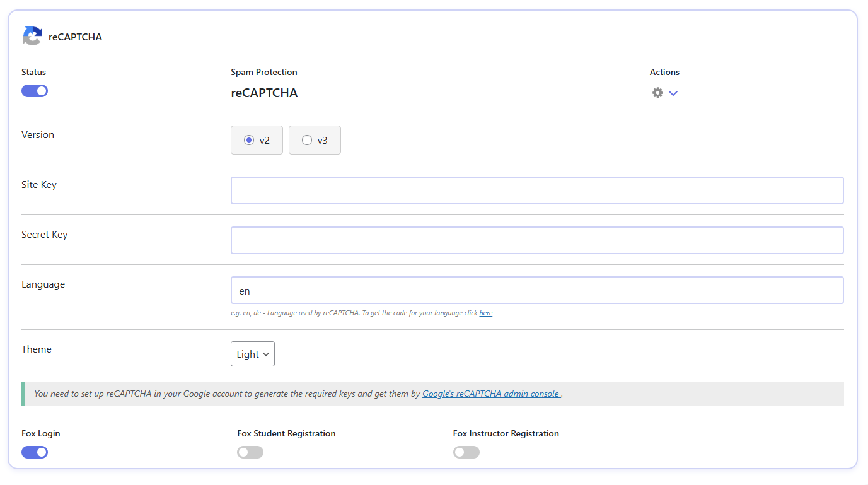Click the Secret Key label
Screen dimensions: 868x485
pos(44,235)
